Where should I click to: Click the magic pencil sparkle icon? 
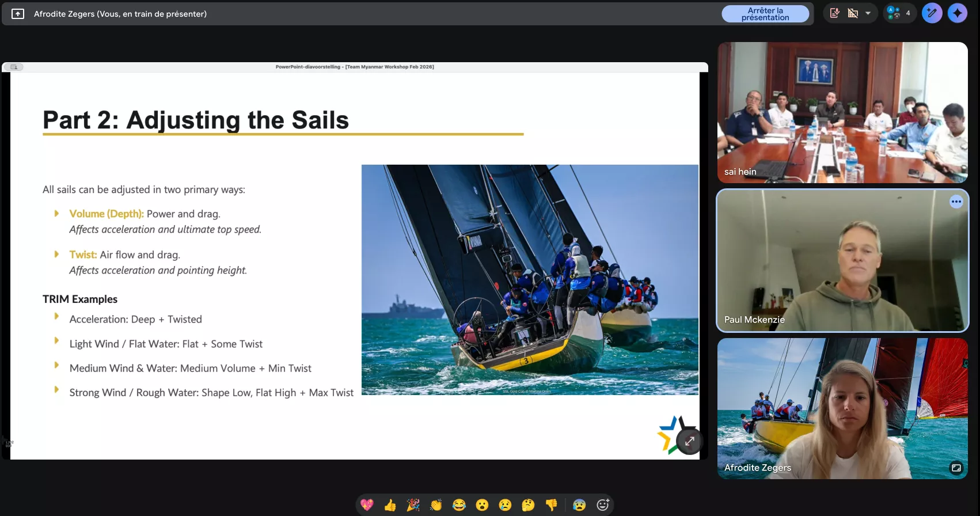[932, 13]
